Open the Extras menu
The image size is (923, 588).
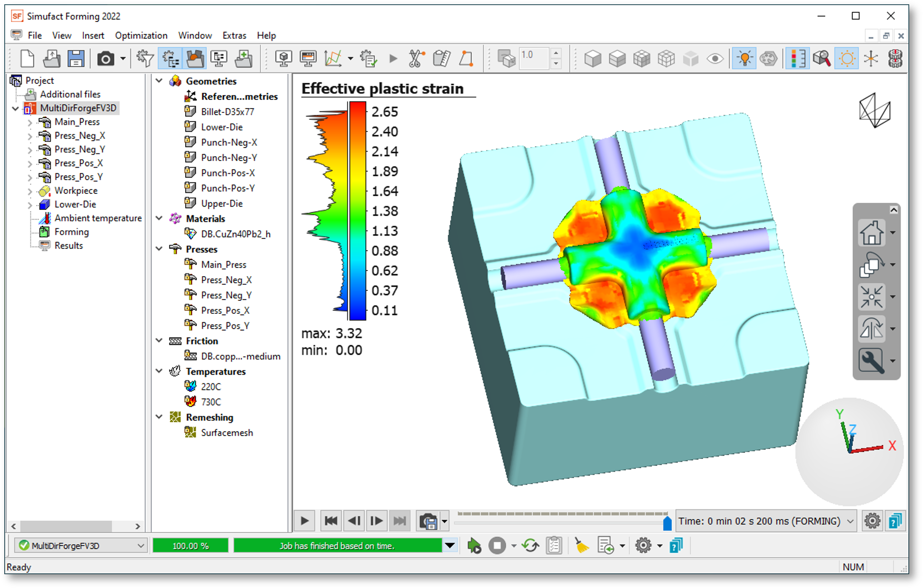tap(234, 36)
